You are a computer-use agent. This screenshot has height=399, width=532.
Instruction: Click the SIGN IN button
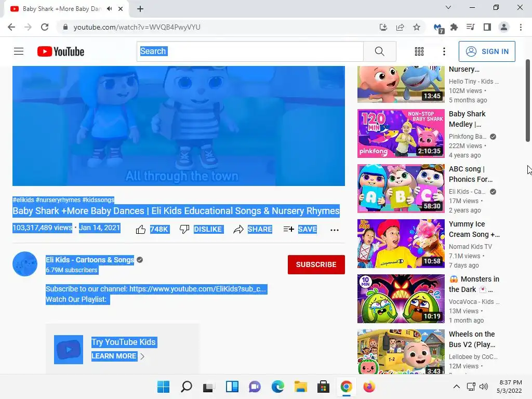click(487, 51)
